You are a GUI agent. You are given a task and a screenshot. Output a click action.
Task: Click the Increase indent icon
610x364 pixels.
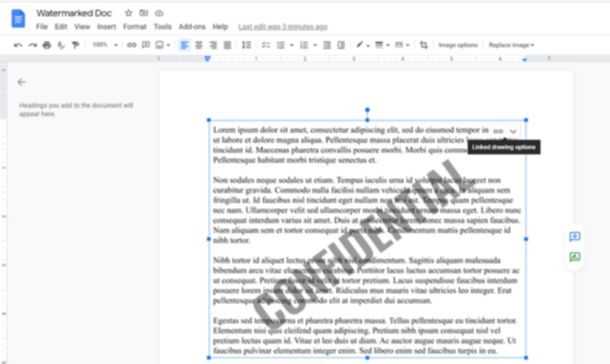click(341, 45)
